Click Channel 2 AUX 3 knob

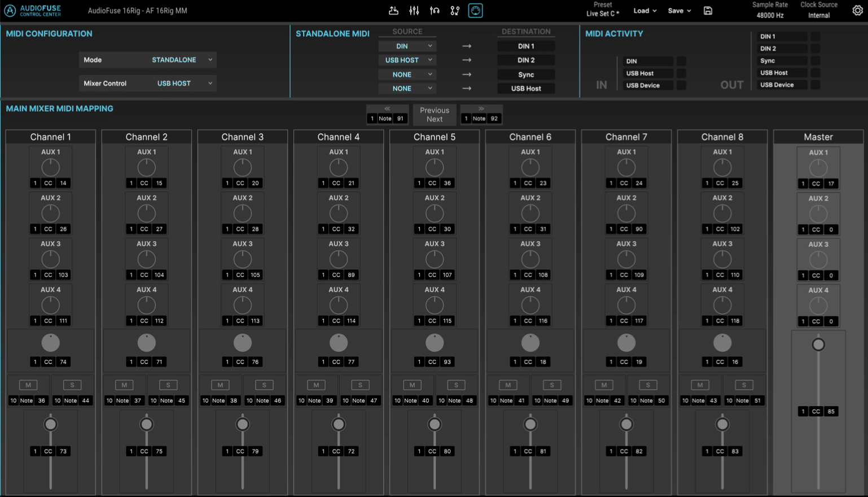147,259
